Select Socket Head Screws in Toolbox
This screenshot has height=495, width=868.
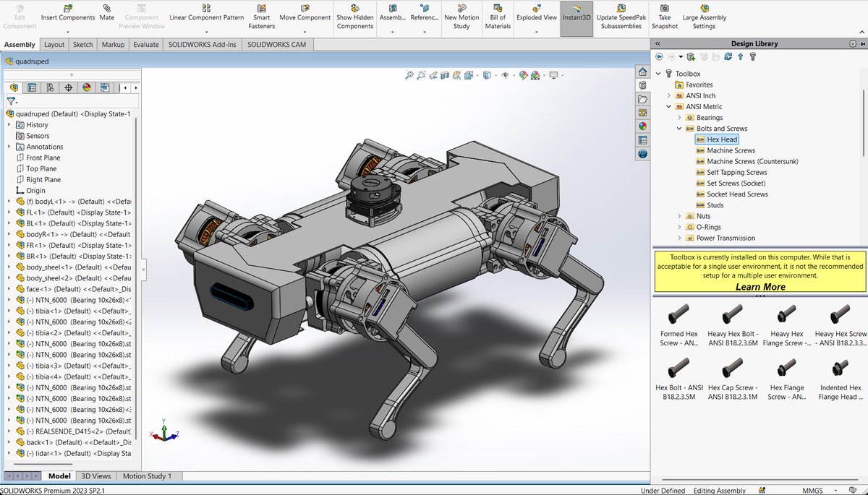point(737,194)
